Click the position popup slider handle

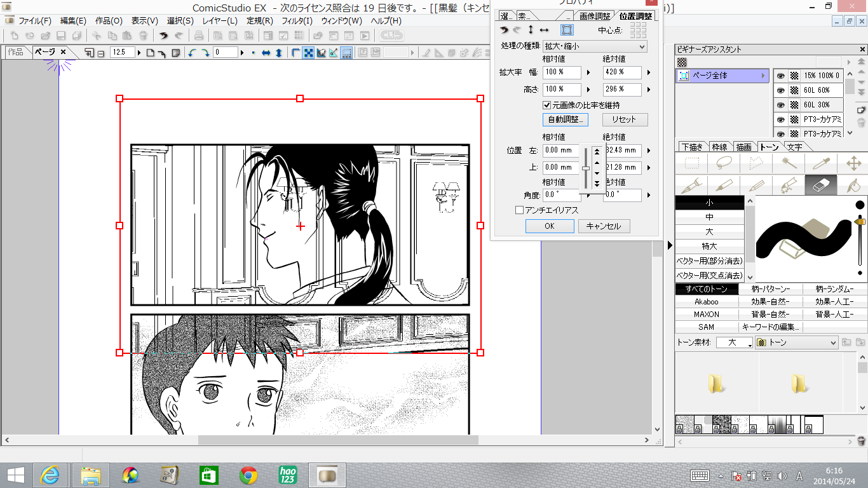tap(586, 168)
